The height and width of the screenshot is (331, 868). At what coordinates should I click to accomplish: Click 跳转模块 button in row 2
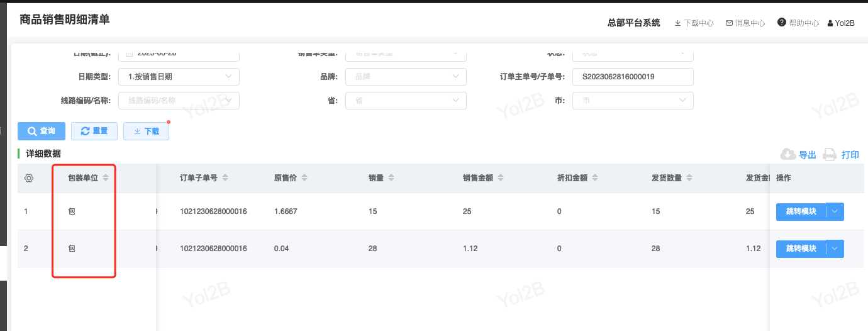[801, 249]
